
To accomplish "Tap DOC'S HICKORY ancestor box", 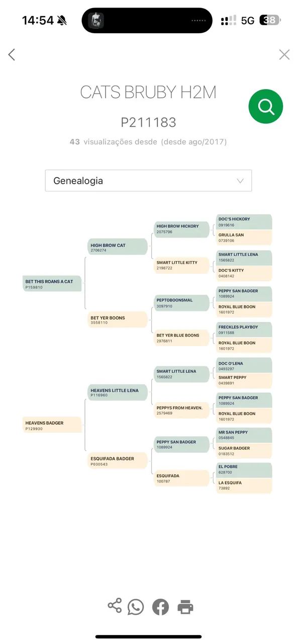I will tap(244, 222).
